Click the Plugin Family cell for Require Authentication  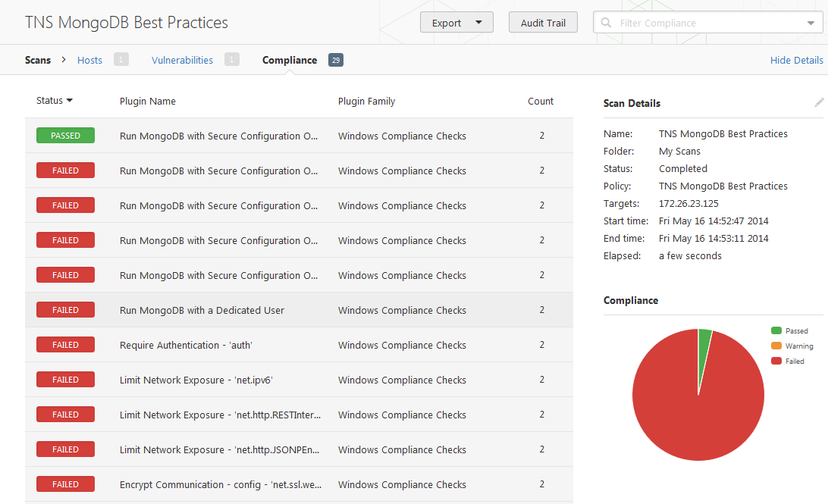402,345
